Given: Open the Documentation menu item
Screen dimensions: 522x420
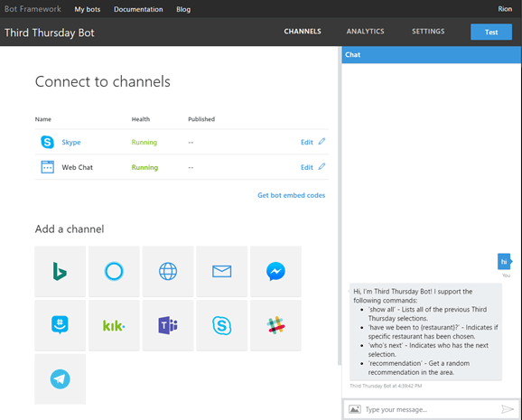Looking at the screenshot, I should click(x=138, y=9).
